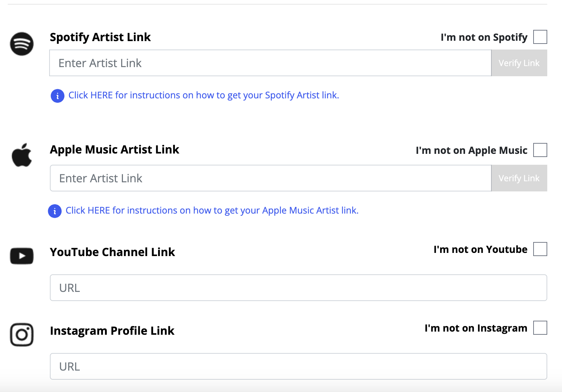Screen dimensions: 562x392
Task: Select the Spotify Artist Link heading
Action: coord(100,37)
